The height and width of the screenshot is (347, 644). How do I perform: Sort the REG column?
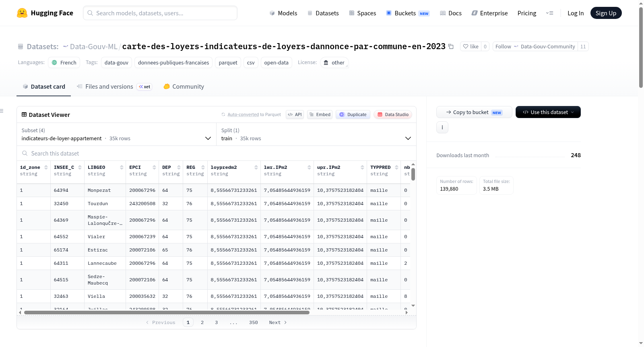203,168
